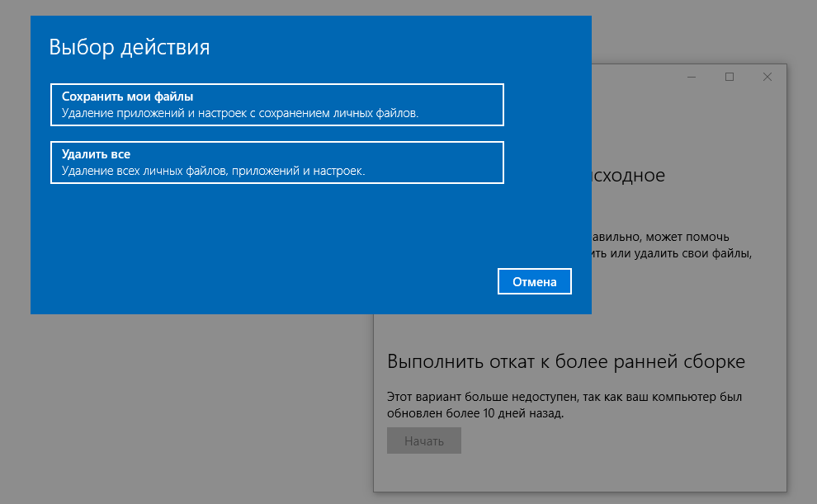Choose the 'Сохранить мои файлы' option
Screen dimensions: 817x504
(x=277, y=105)
